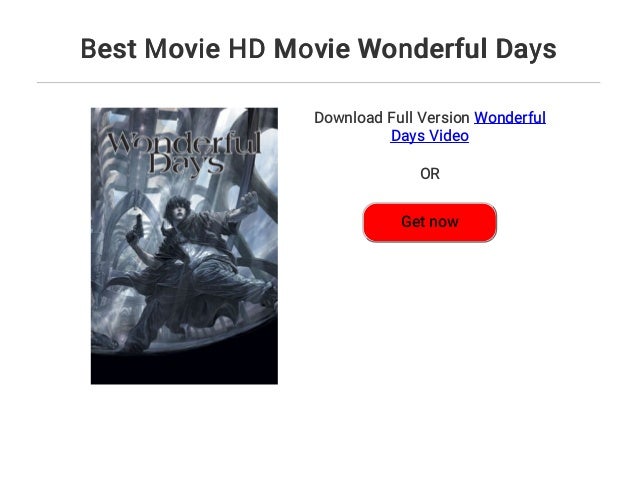Click the OR separator text

[x=430, y=174]
